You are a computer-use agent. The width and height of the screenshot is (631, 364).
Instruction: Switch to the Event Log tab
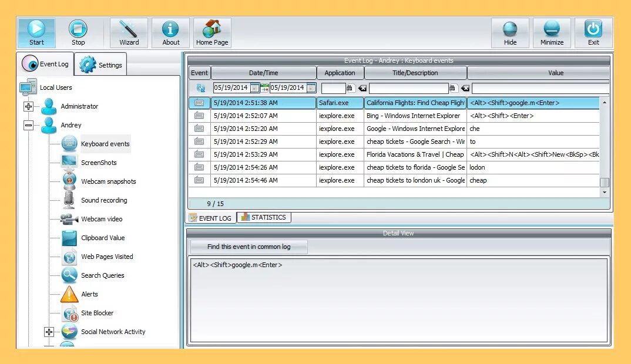[45, 64]
